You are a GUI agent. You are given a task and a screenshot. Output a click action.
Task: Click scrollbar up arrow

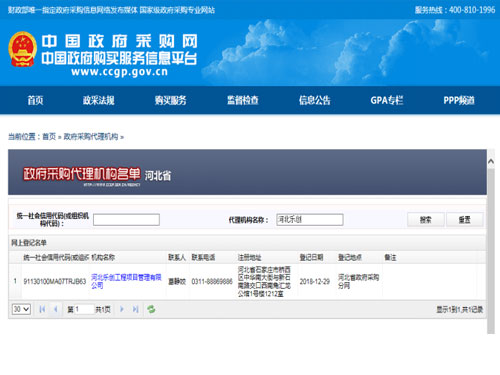coord(491,161)
